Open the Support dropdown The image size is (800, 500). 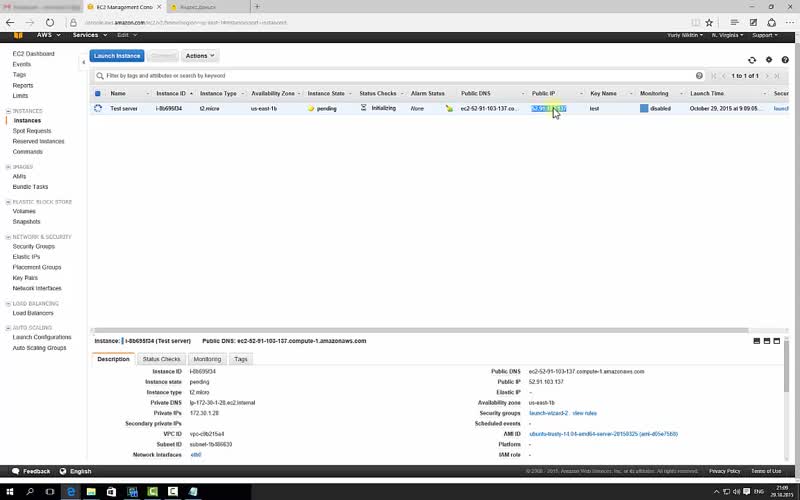point(765,35)
